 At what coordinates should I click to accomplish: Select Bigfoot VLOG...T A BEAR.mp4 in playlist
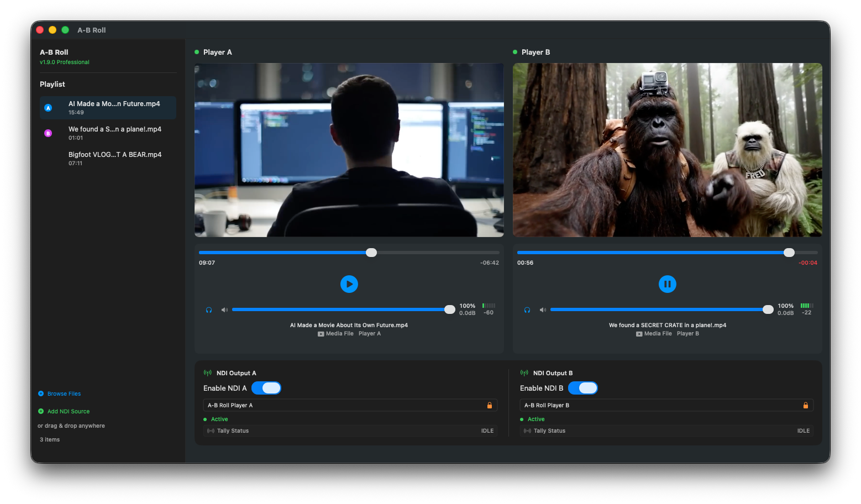108,159
